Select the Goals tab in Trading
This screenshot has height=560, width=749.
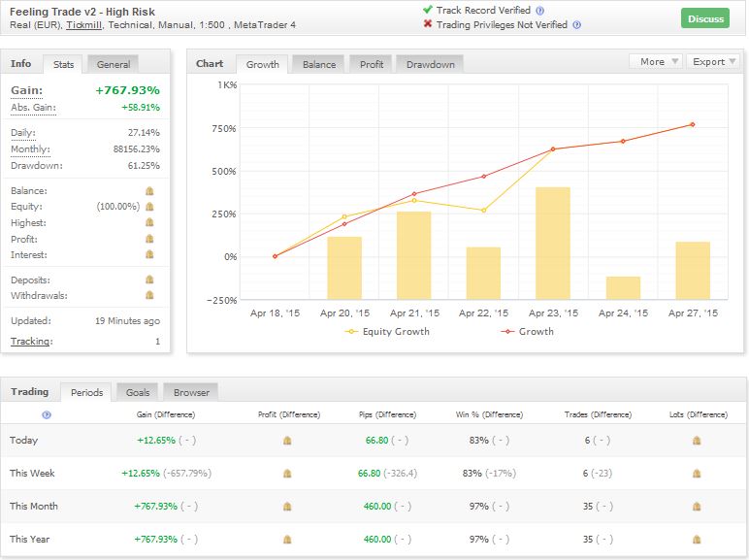coord(138,392)
